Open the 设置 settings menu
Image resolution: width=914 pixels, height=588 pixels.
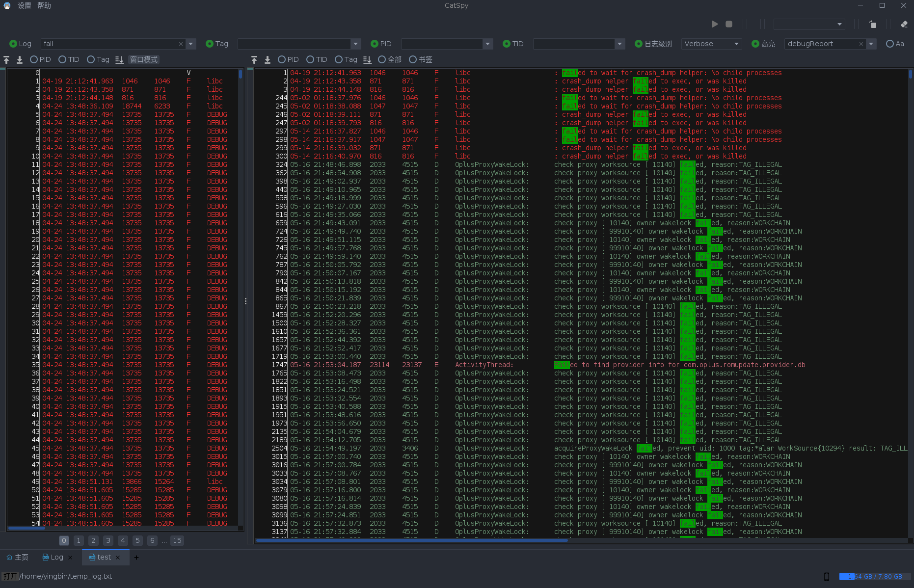(x=25, y=5)
